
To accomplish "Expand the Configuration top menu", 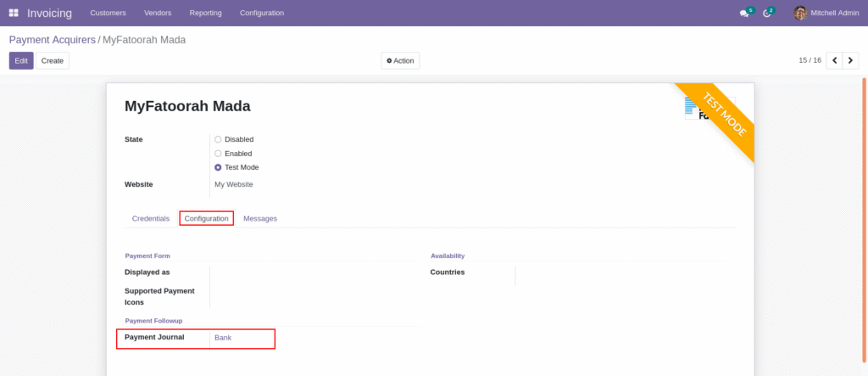I will pyautogui.click(x=262, y=13).
